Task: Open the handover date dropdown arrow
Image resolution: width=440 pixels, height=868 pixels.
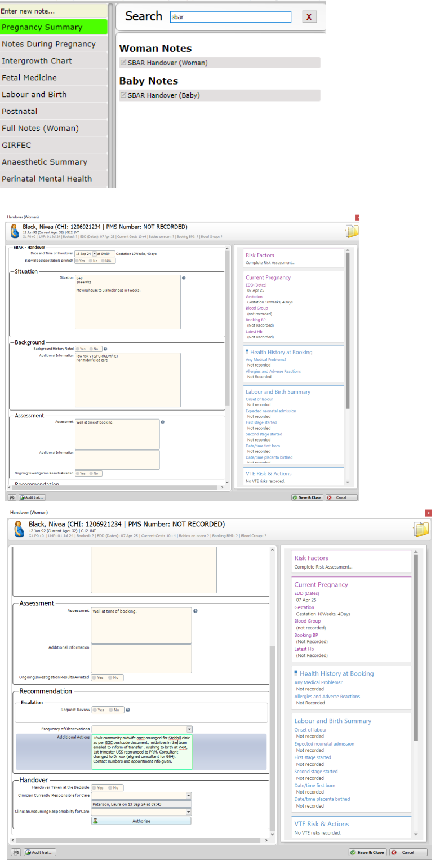Action: click(95, 254)
